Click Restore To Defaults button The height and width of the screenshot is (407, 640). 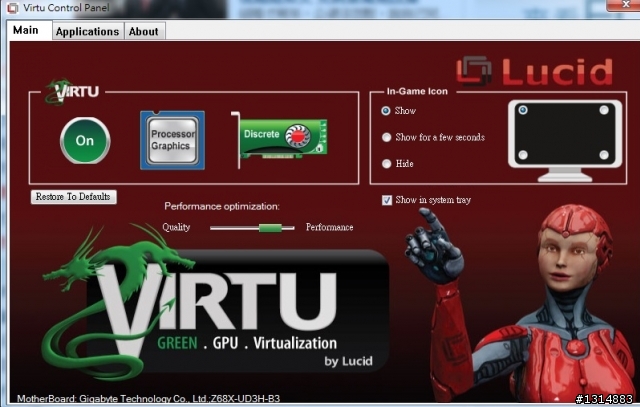point(73,197)
